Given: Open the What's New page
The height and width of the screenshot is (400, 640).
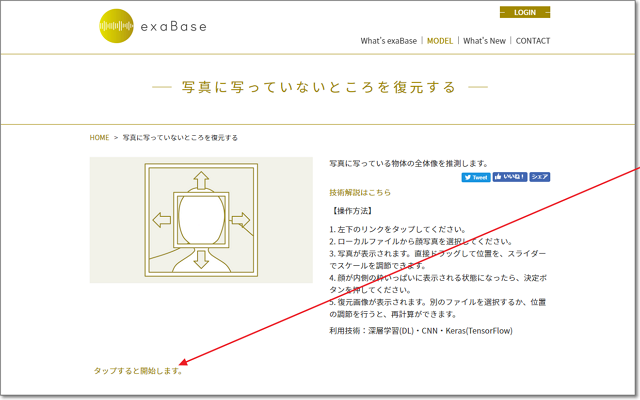Looking at the screenshot, I should pyautogui.click(x=485, y=41).
